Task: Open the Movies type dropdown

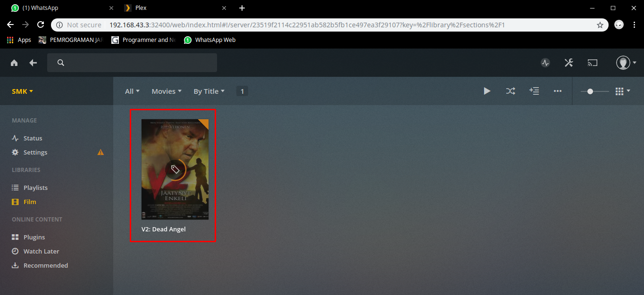Action: (167, 91)
